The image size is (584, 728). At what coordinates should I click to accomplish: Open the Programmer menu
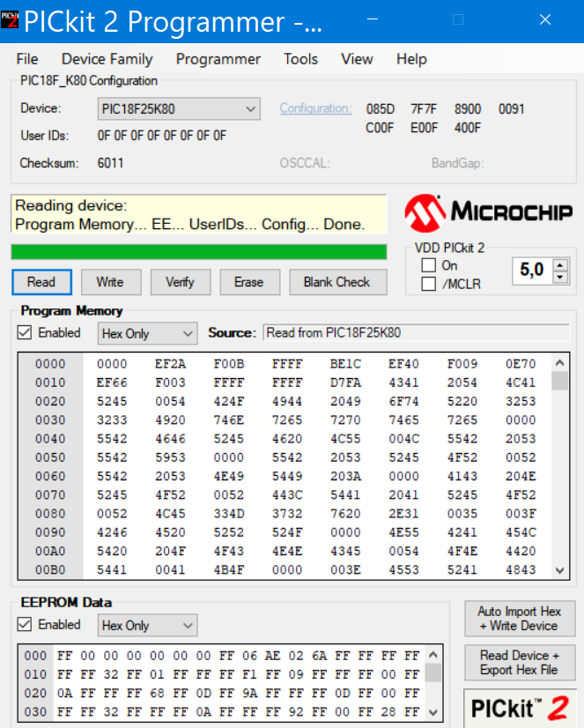click(218, 59)
